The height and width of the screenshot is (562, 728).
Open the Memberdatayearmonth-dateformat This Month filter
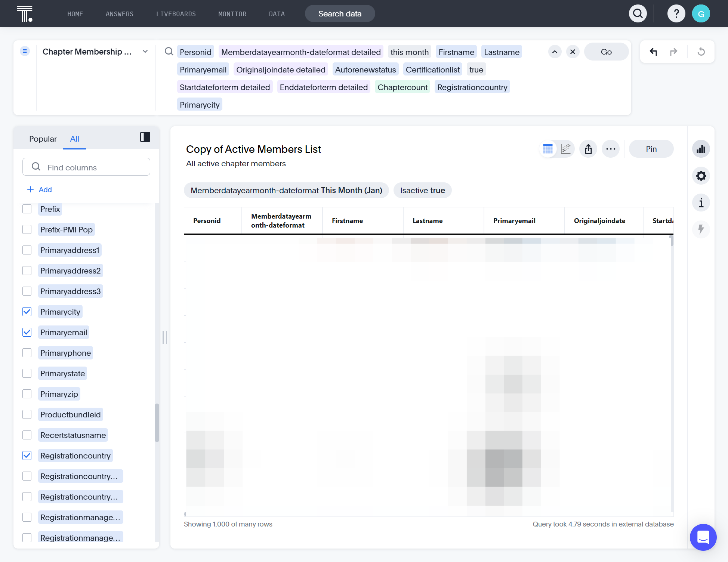[286, 191]
